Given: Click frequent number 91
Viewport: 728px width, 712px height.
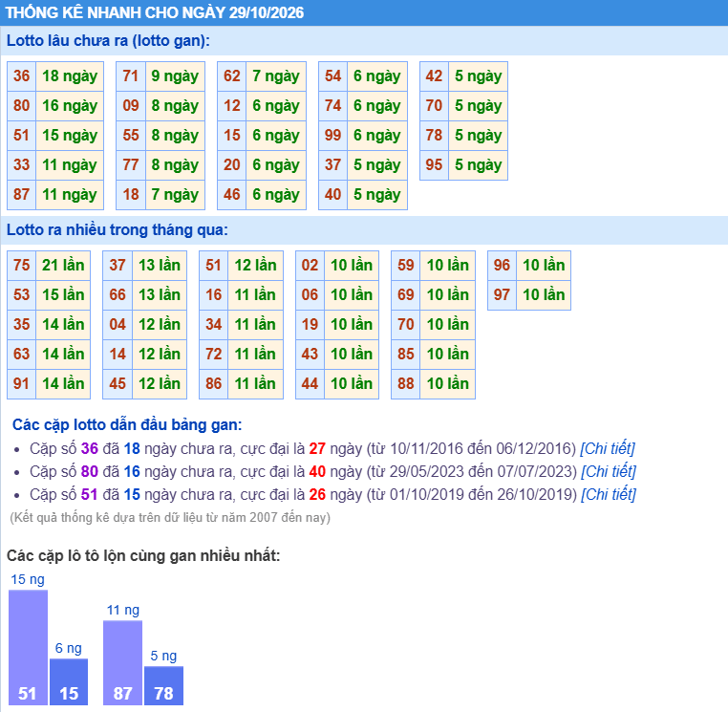Looking at the screenshot, I should (x=22, y=384).
